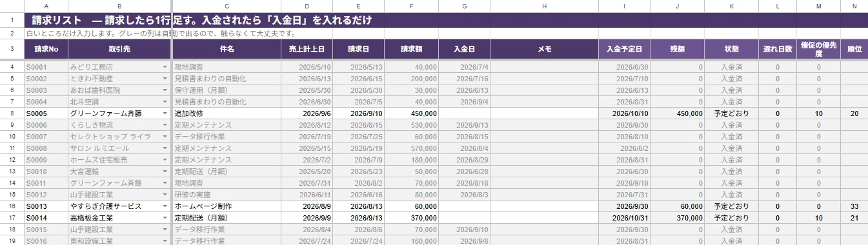Click the 遅れ日数 heading cell
The height and width of the screenshot is (245, 868).
click(x=778, y=49)
